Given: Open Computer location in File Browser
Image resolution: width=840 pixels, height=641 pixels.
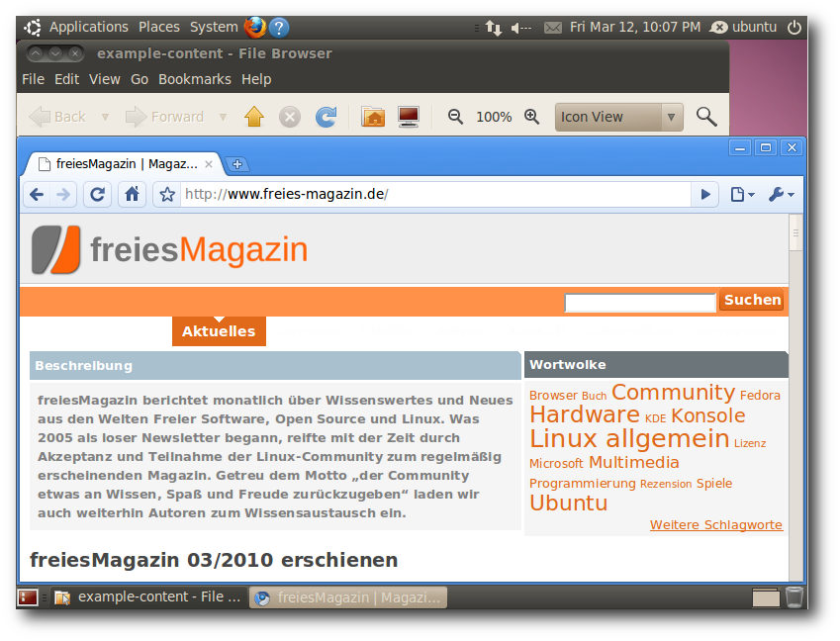Looking at the screenshot, I should point(409,117).
